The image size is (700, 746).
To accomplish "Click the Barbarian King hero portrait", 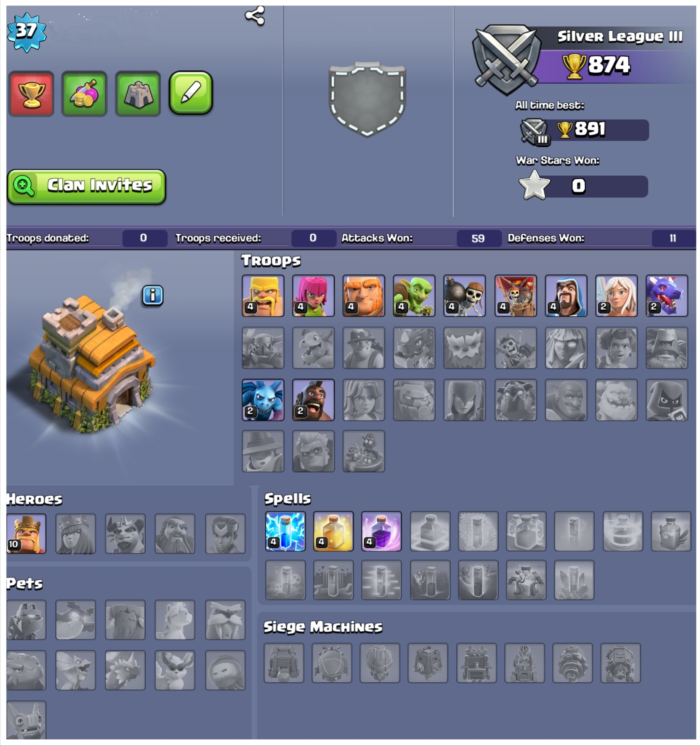I will (x=26, y=534).
